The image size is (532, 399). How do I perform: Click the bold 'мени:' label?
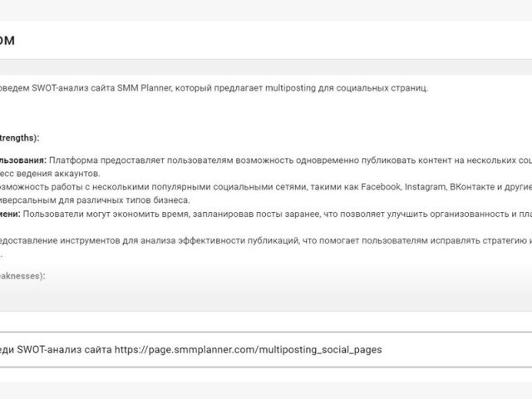point(10,214)
